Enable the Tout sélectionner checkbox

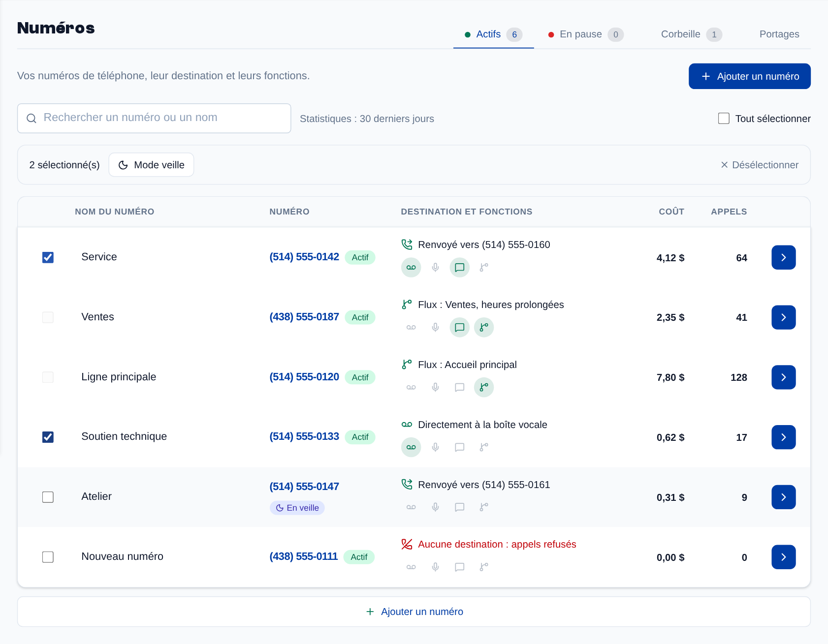point(724,119)
